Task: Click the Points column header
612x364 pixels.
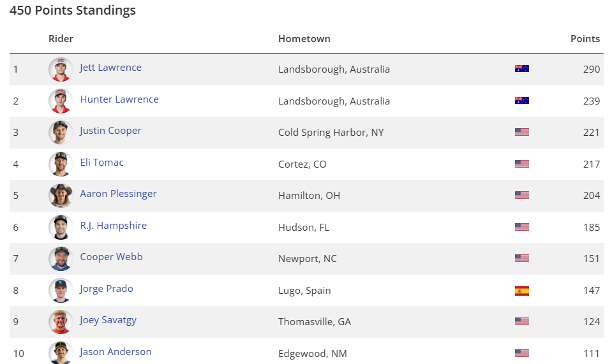Action: [585, 39]
